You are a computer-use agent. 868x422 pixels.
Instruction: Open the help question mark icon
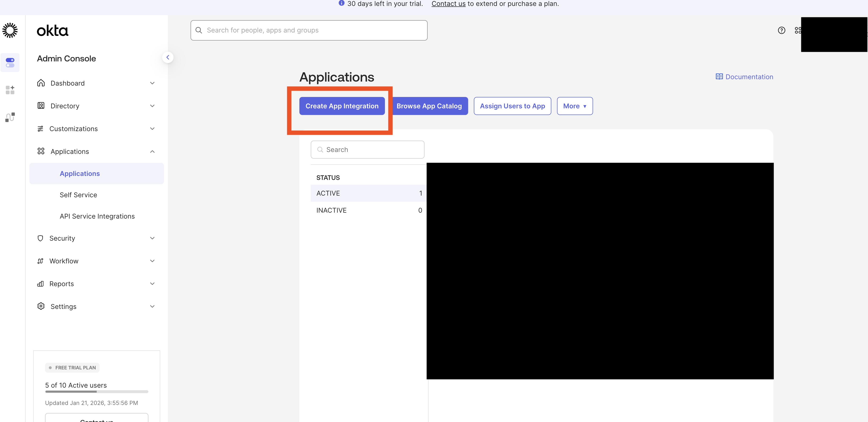tap(782, 30)
